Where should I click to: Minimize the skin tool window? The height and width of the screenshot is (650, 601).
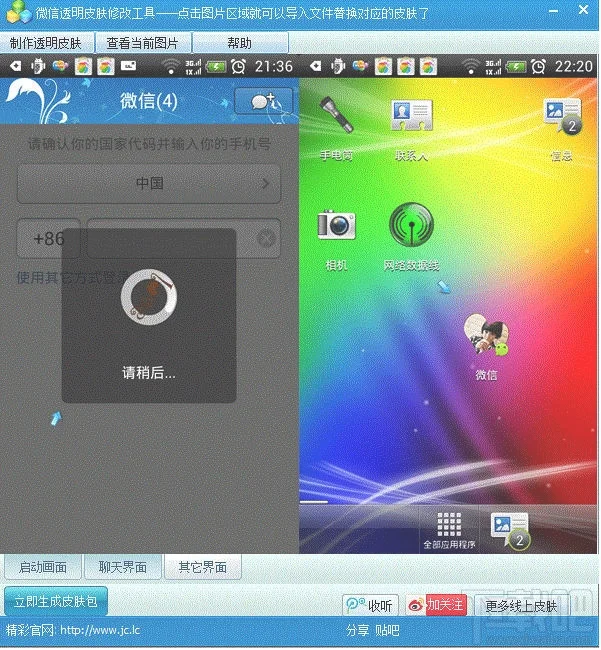click(x=553, y=11)
